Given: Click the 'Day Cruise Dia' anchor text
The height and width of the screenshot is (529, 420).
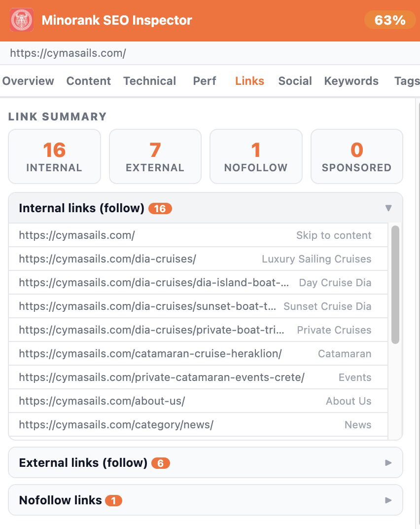Looking at the screenshot, I should [x=335, y=282].
